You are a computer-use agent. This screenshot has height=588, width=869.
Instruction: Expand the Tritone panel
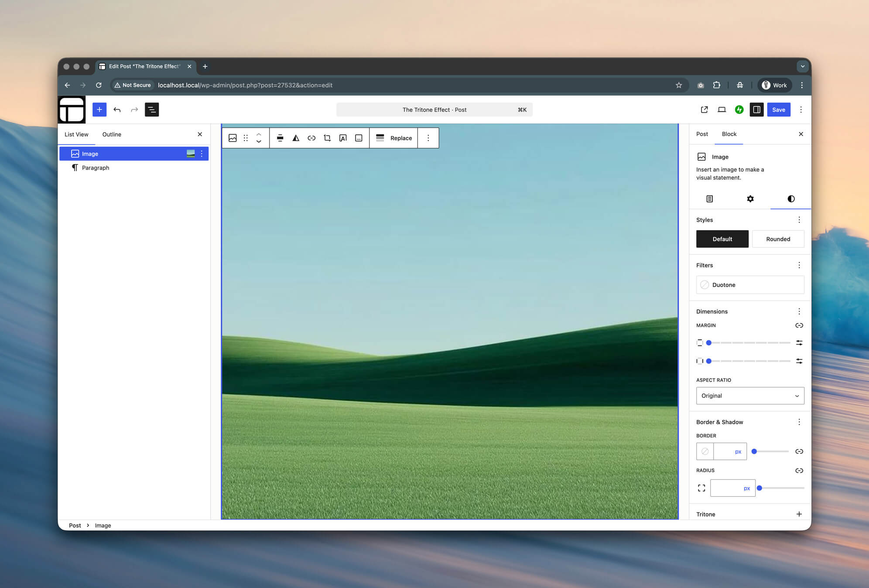click(x=799, y=514)
